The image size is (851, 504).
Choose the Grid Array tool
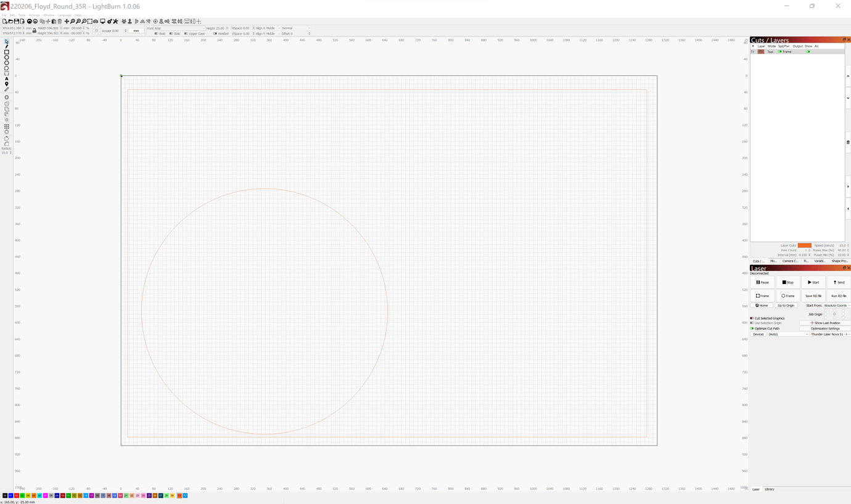coord(7,126)
